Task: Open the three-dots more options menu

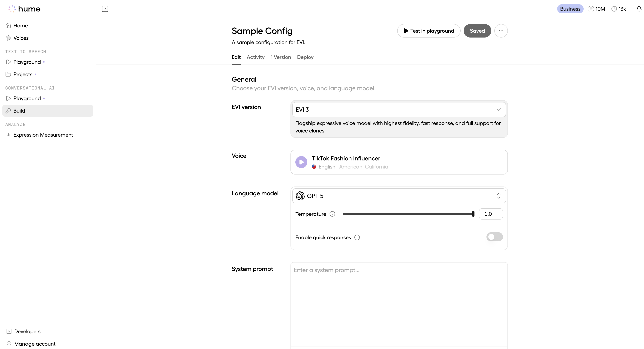Action: coord(501,31)
